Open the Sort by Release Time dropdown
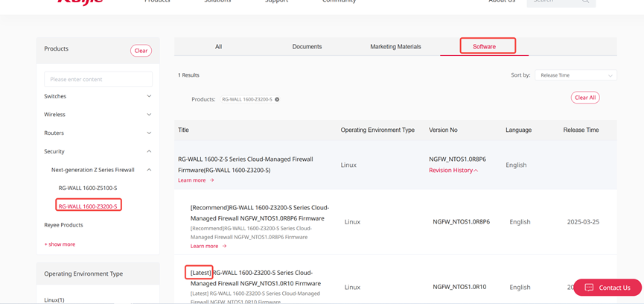The width and height of the screenshot is (644, 304). click(576, 75)
